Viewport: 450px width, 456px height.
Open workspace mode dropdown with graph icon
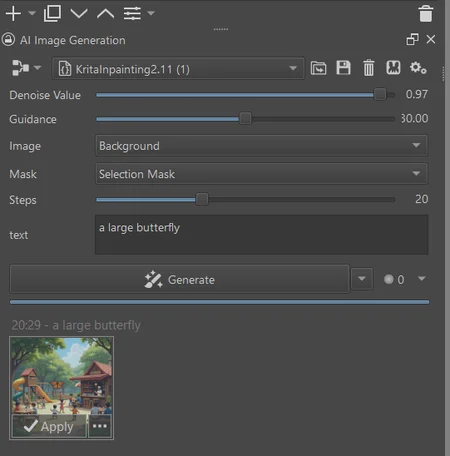click(26, 68)
